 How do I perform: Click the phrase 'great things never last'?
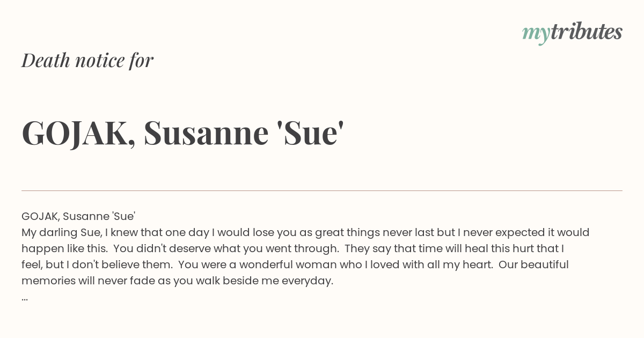(x=378, y=232)
